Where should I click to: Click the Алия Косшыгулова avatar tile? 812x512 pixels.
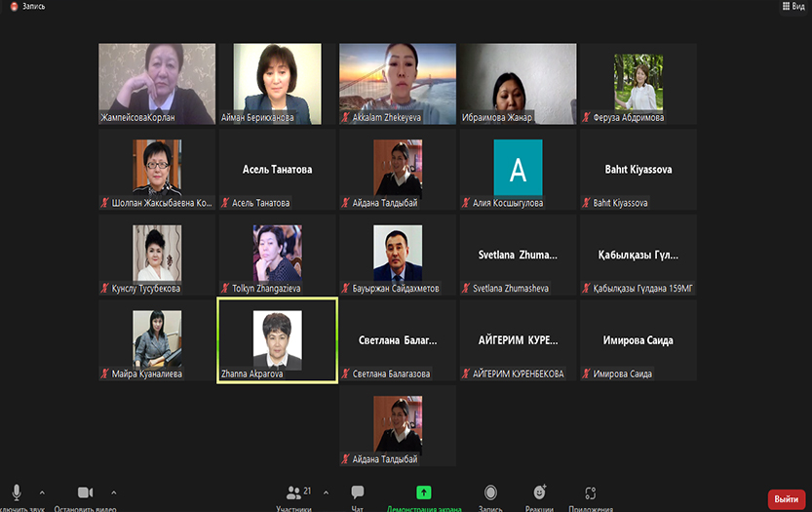point(518,169)
